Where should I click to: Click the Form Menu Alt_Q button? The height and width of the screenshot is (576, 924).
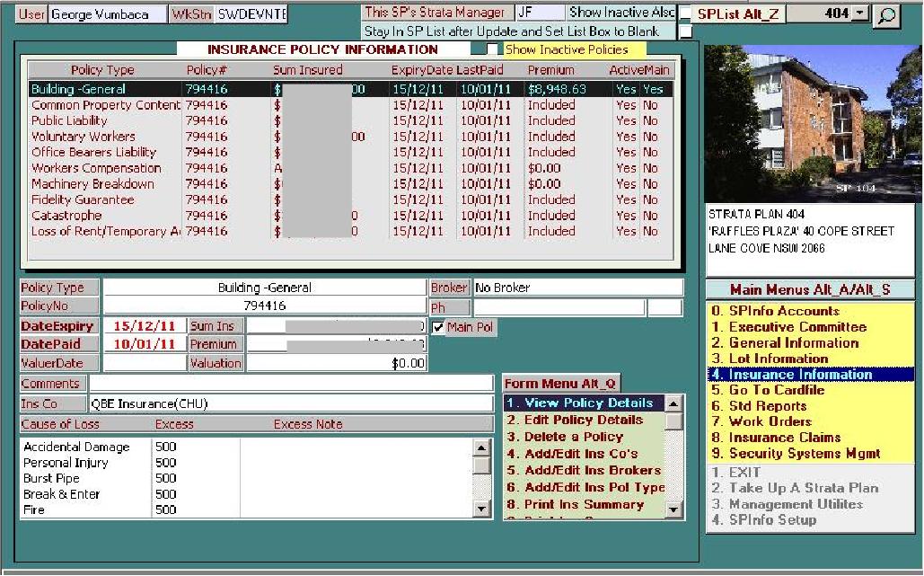tap(560, 384)
